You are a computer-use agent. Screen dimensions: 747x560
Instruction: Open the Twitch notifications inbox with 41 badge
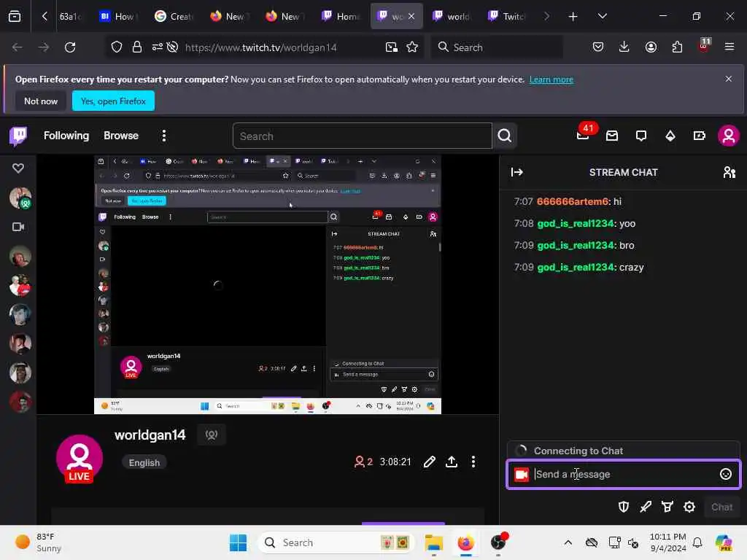click(583, 135)
